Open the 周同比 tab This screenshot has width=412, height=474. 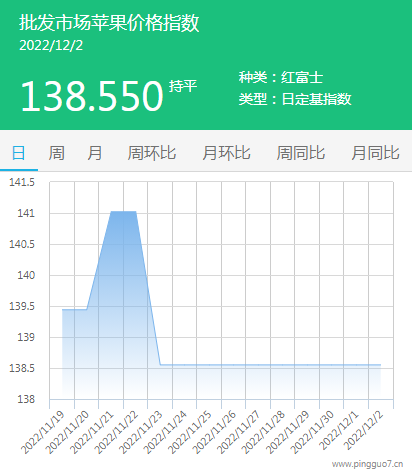301,153
